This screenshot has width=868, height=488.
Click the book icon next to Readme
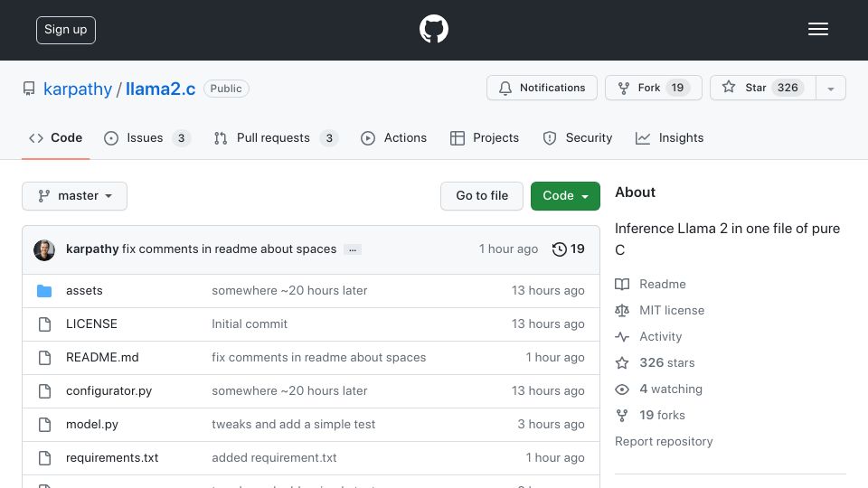622,285
